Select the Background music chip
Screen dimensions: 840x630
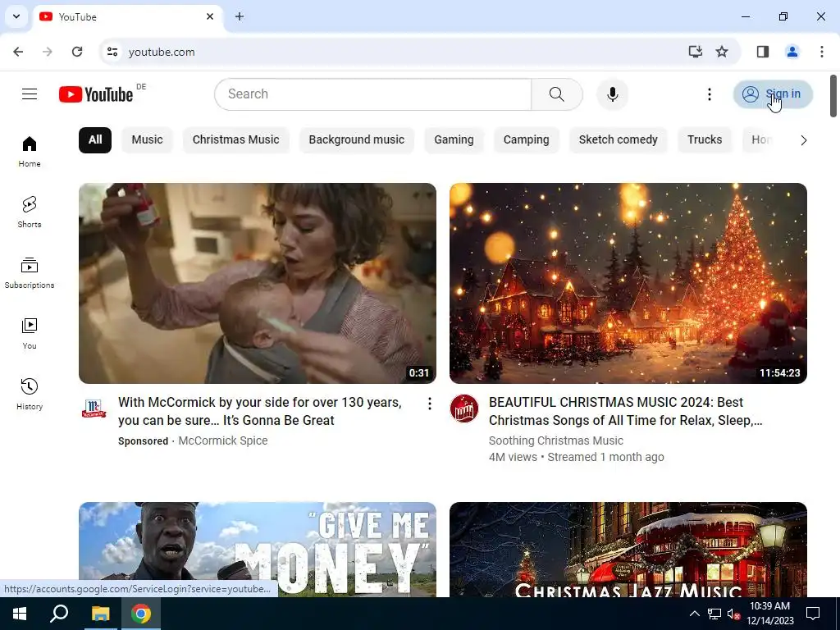(x=356, y=139)
